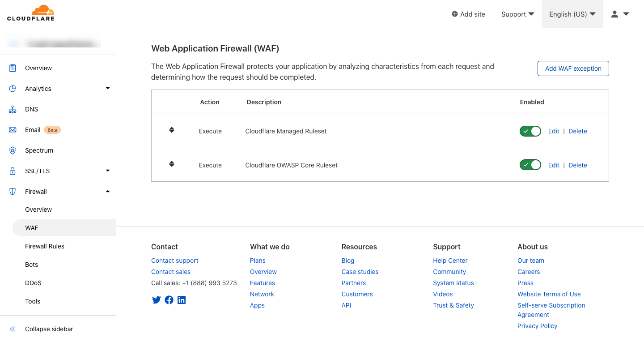Click Add site in the header

pyautogui.click(x=468, y=14)
